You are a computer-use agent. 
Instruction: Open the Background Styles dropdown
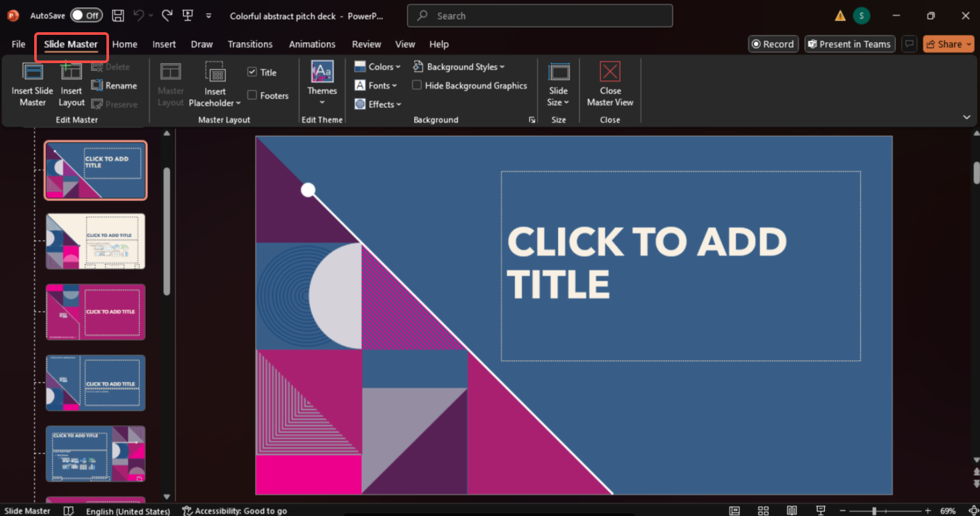pyautogui.click(x=459, y=66)
